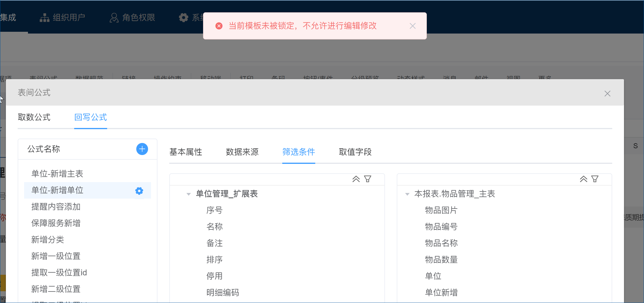The width and height of the screenshot is (644, 303).
Task: Switch to 取数公式 tab
Action: [34, 117]
